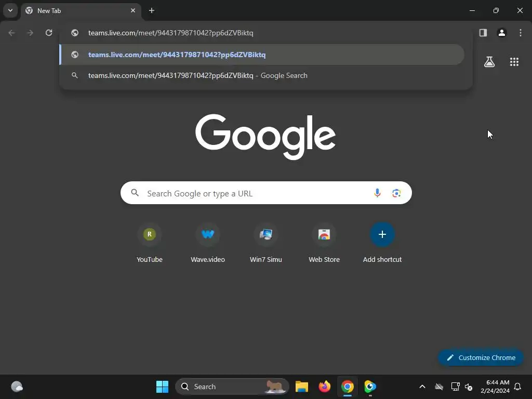Show hidden system tray icons chevron
532x399 pixels.
point(422,387)
